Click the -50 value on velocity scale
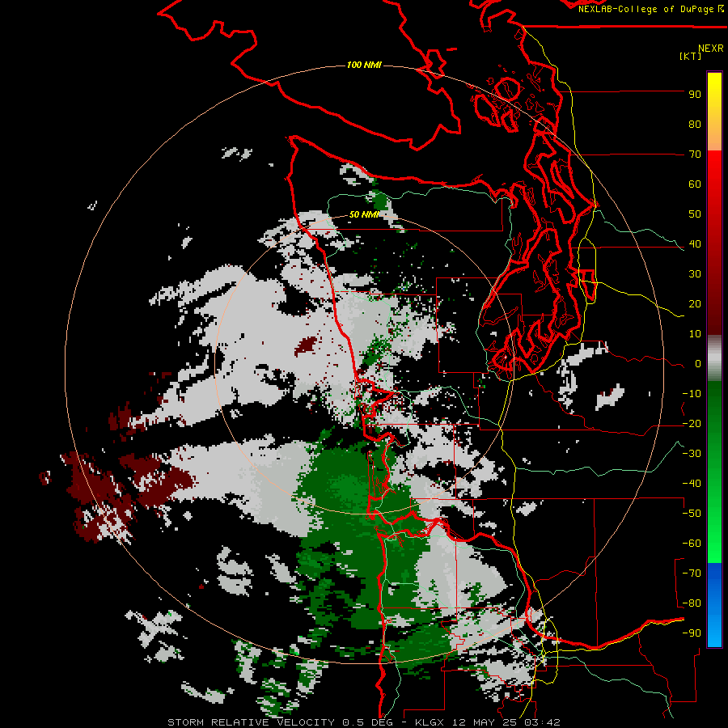This screenshot has width=728, height=728. point(692,514)
